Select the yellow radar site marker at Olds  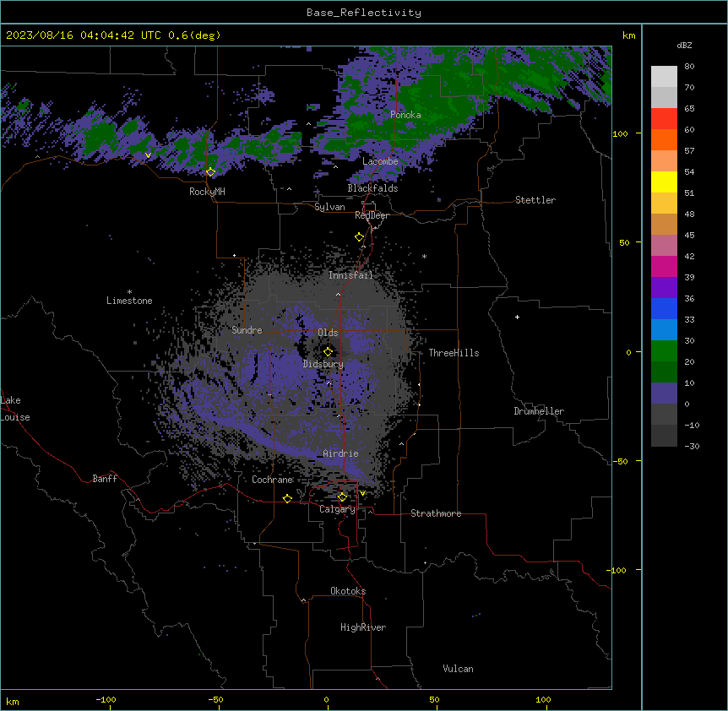(x=328, y=352)
